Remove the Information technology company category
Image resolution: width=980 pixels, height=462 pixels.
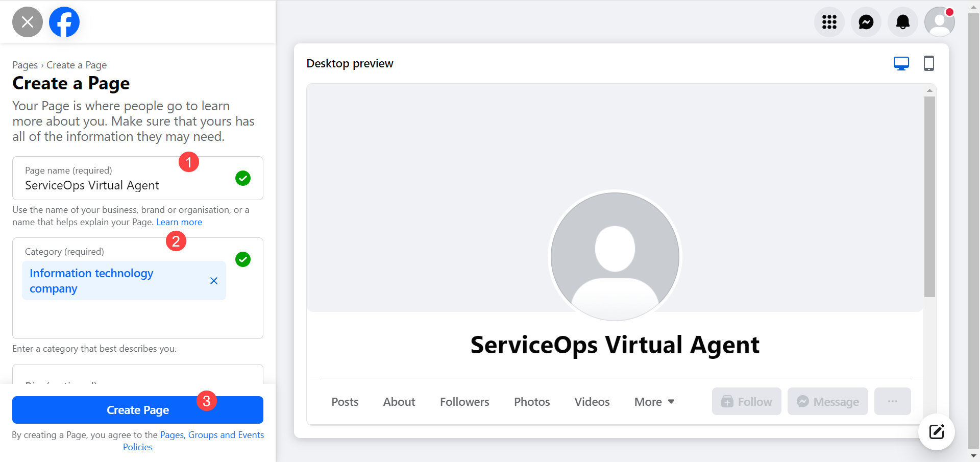tap(214, 280)
